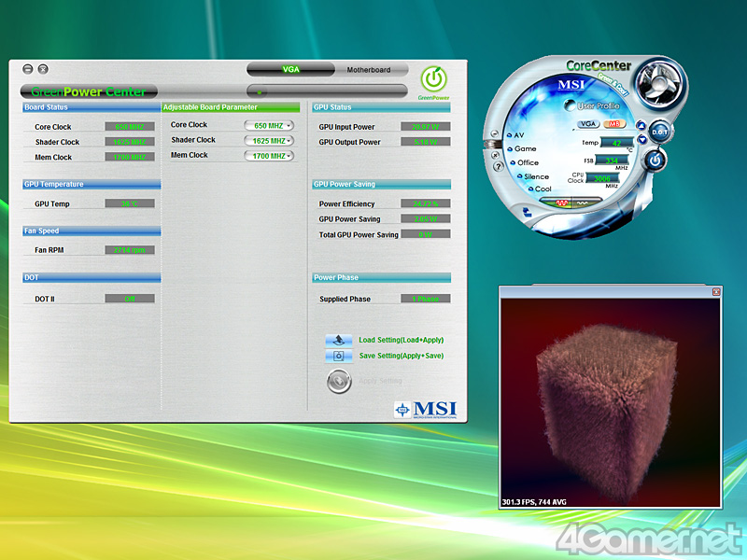
Task: Click the greyed Apply Setting label
Action: pos(380,381)
